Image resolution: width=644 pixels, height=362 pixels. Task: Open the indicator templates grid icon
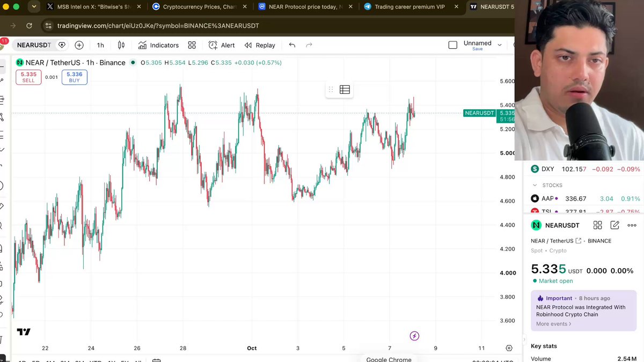click(x=192, y=45)
